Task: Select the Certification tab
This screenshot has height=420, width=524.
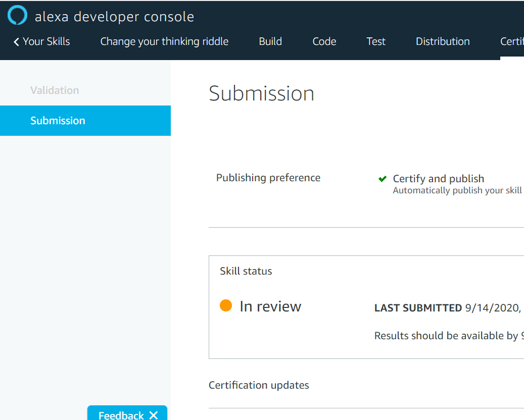Action: (x=512, y=41)
